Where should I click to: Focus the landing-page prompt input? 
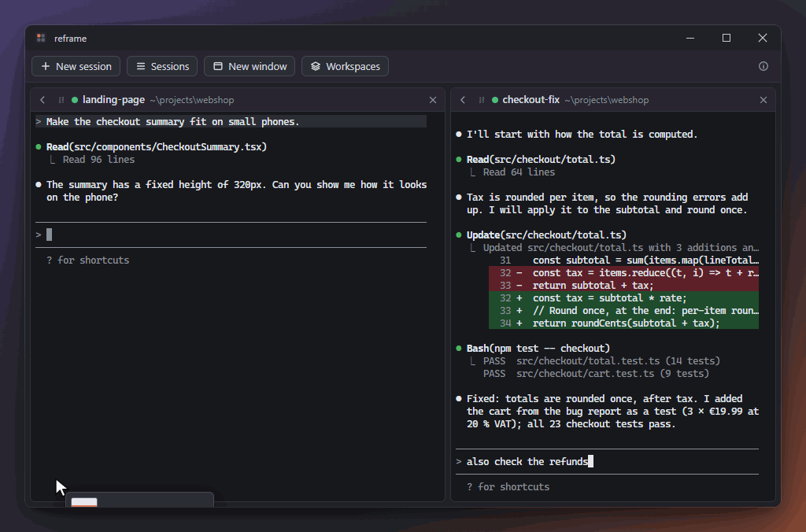[x=231, y=235]
